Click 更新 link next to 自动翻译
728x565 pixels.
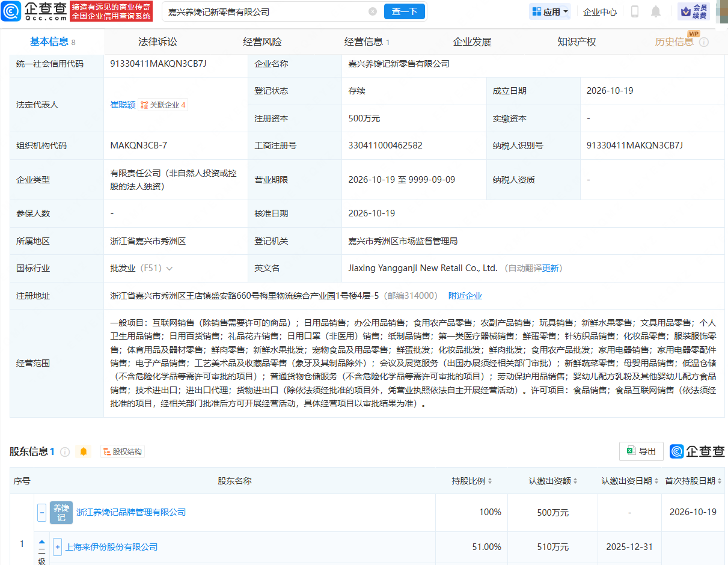coord(551,268)
